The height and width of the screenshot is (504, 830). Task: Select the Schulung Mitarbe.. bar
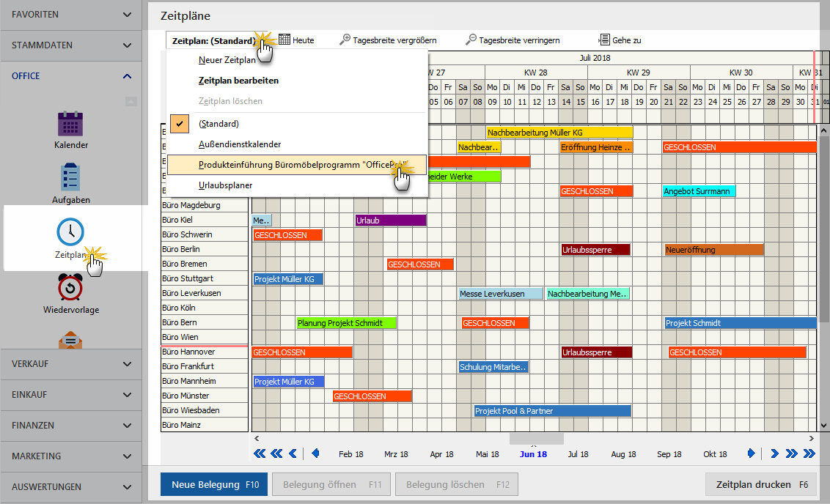pyautogui.click(x=493, y=367)
